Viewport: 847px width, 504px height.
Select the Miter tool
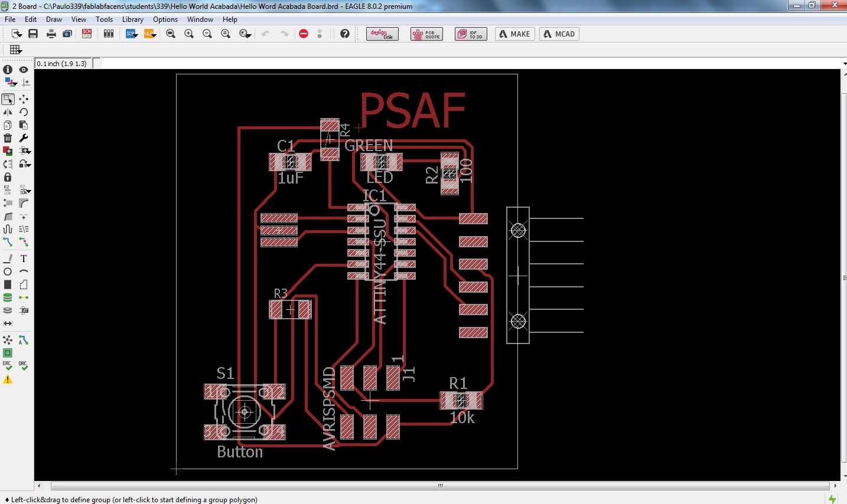coord(24,203)
